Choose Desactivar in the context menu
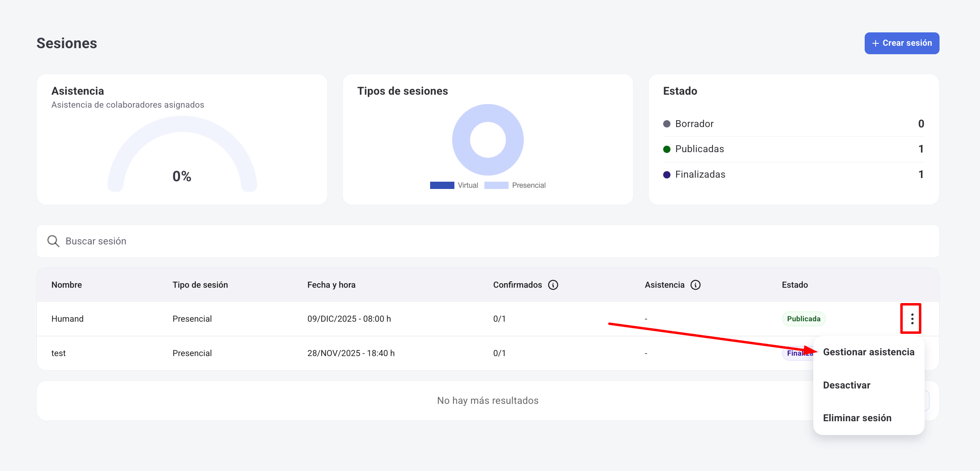Screen dimensions: 980x471 click(846, 385)
